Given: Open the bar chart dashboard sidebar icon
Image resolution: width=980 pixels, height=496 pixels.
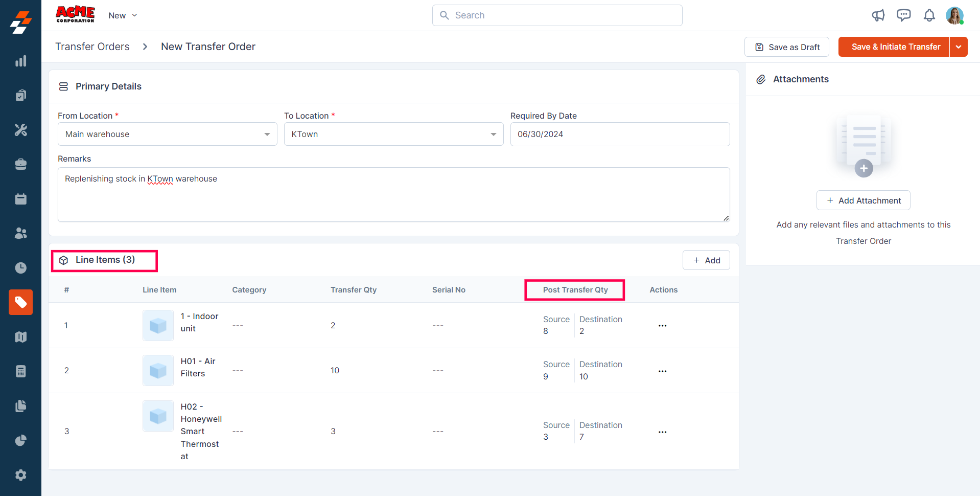Looking at the screenshot, I should click(x=20, y=61).
